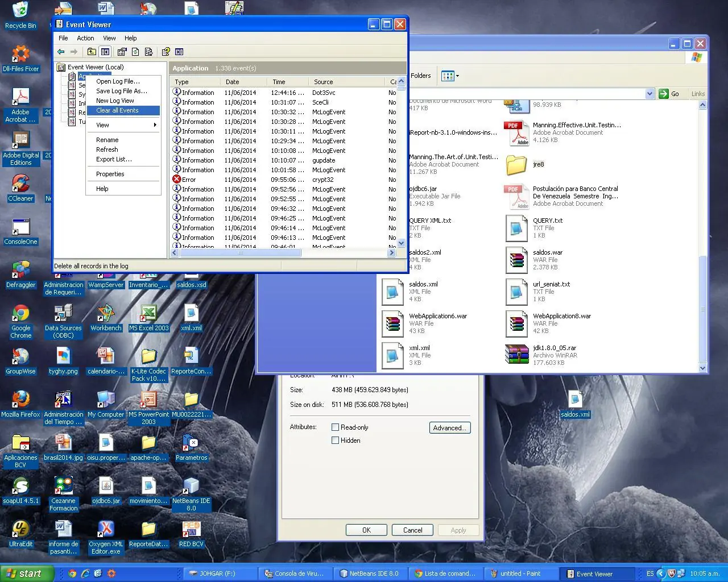The width and height of the screenshot is (728, 582).
Task: Select the MS Excel 2003 desktop icon
Action: click(x=148, y=317)
